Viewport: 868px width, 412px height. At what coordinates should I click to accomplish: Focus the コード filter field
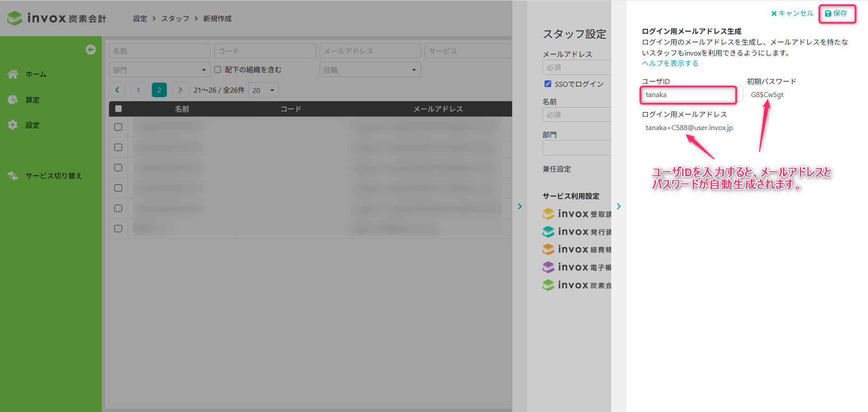click(265, 51)
